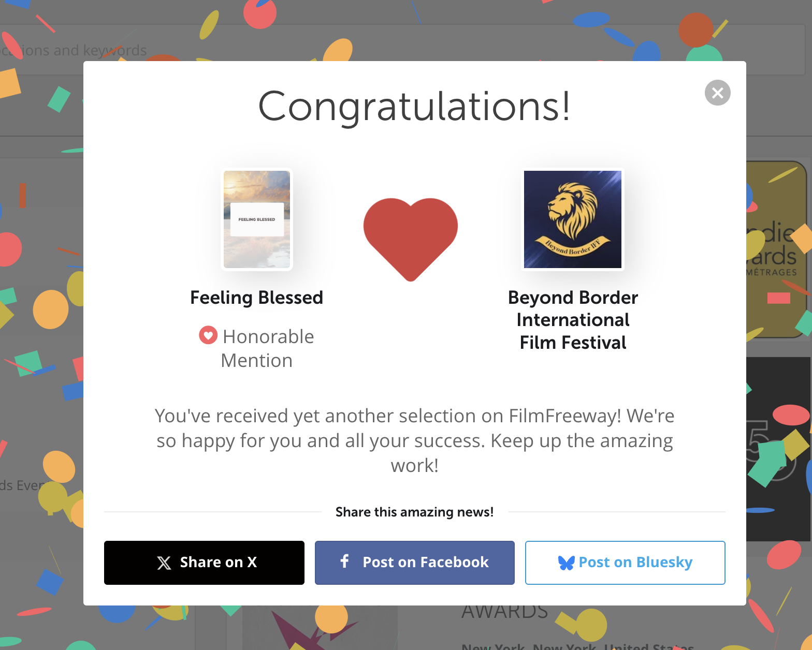The width and height of the screenshot is (812, 650).
Task: Open the Feeling Blessed poster thumbnail
Action: (257, 219)
